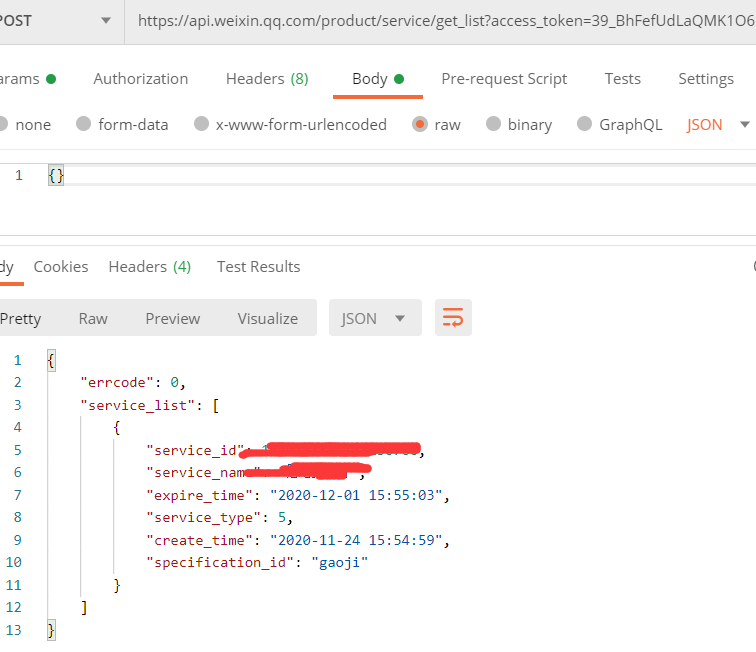Click the "gaoji" specification_id value
The image size is (756, 652).
[339, 562]
